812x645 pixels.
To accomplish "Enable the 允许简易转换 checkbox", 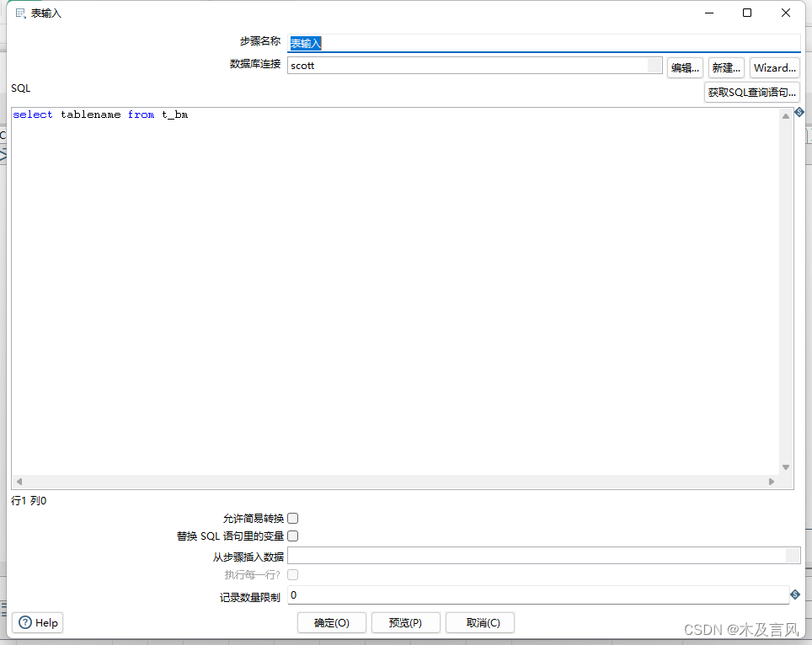I will 292,518.
